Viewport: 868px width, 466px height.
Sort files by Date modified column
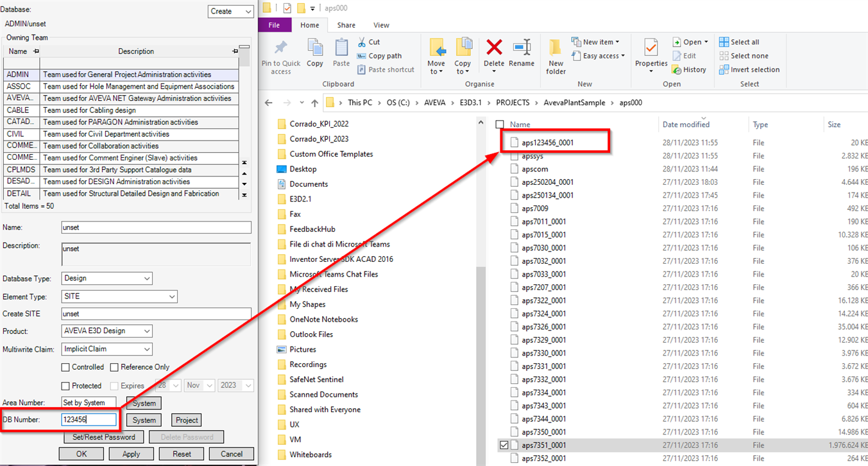pos(686,125)
